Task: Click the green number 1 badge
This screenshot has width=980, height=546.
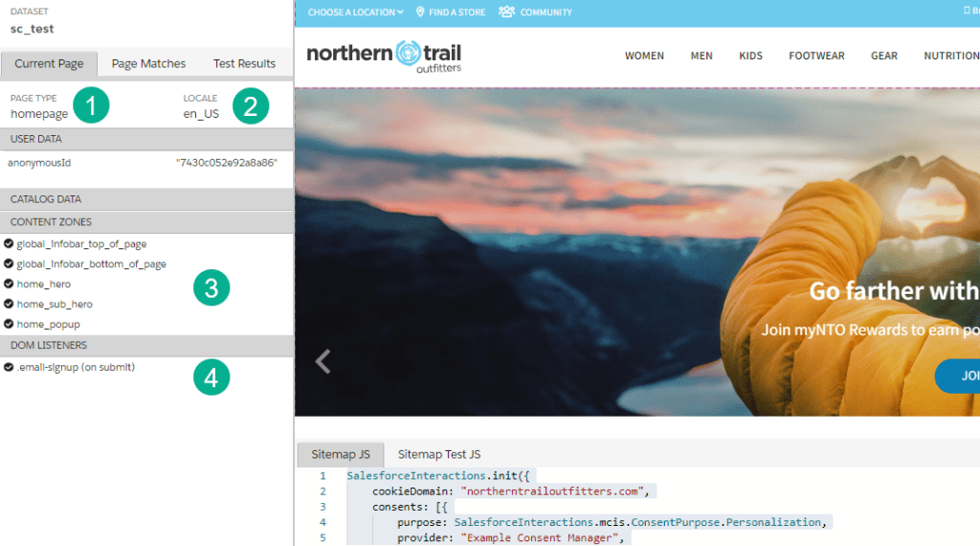Action: point(91,105)
